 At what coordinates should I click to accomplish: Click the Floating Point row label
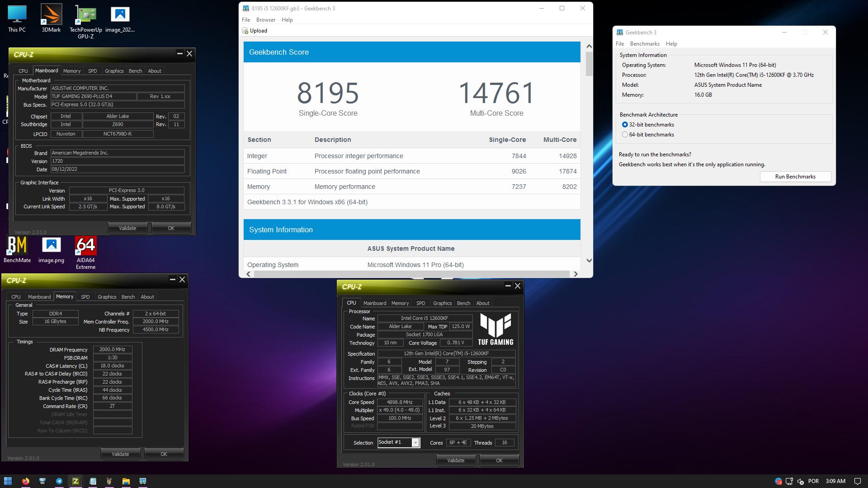267,171
